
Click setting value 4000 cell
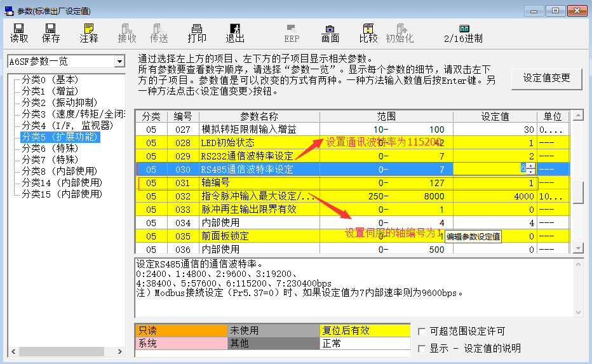tap(495, 196)
